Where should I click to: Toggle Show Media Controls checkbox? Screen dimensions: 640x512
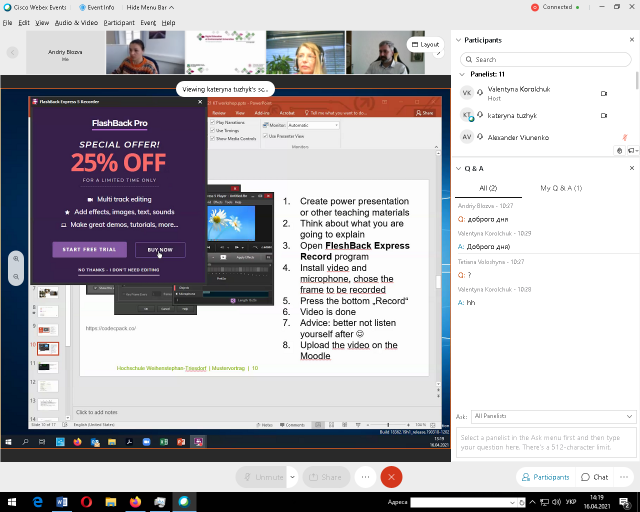click(x=213, y=138)
